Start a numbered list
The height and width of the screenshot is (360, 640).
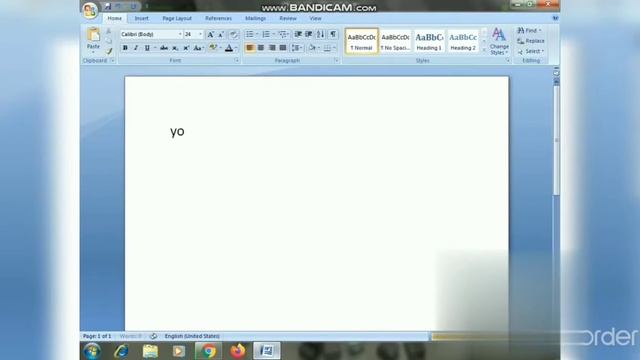tap(266, 34)
